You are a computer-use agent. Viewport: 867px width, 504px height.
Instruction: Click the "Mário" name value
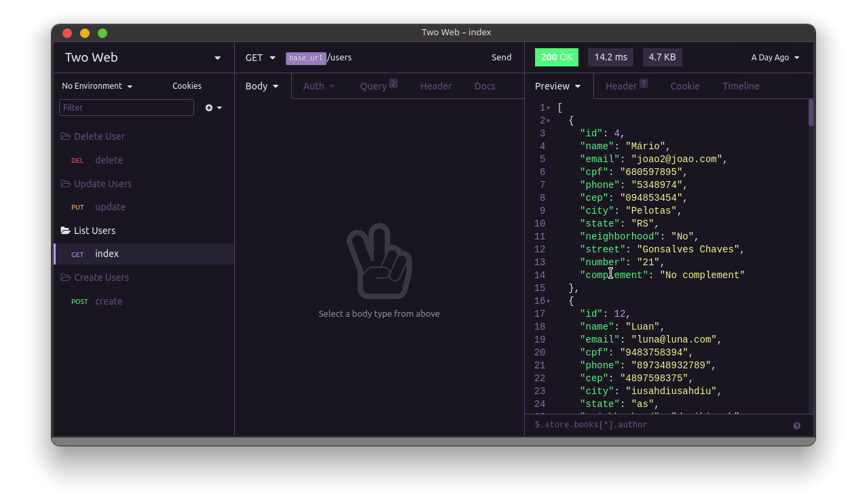[x=645, y=147]
